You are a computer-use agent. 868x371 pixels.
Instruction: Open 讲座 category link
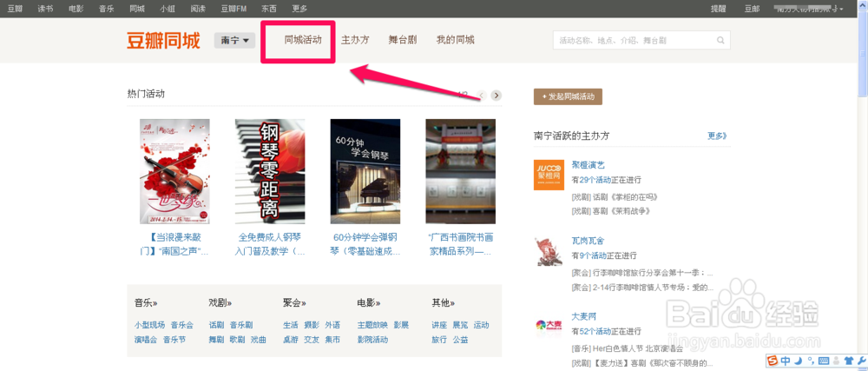[x=439, y=325]
